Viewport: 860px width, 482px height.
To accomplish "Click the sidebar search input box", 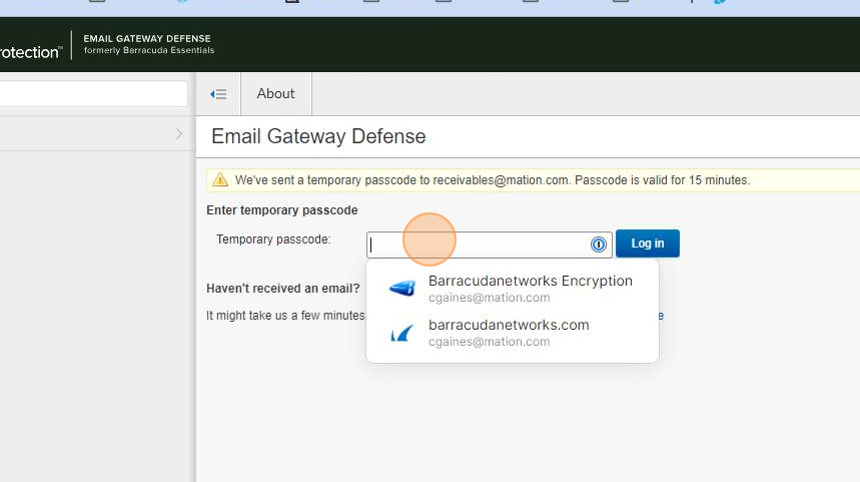I will coord(93,94).
